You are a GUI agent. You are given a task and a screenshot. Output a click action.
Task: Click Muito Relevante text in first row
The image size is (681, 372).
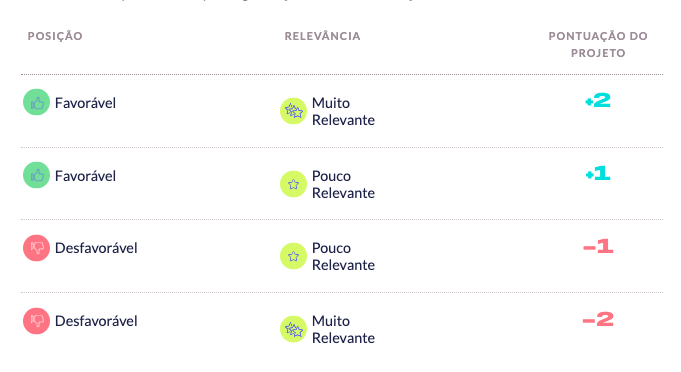pyautogui.click(x=343, y=112)
